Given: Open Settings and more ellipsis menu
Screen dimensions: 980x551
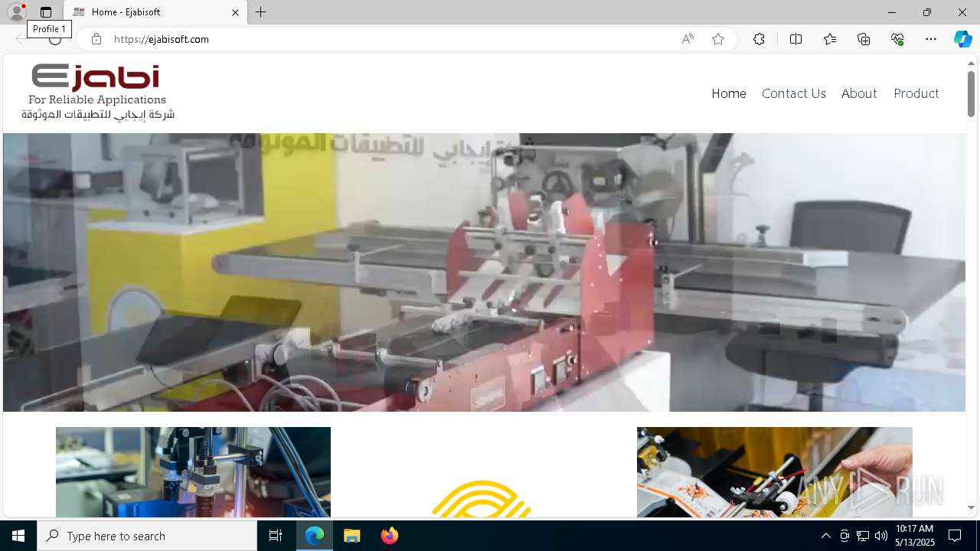Looking at the screenshot, I should pos(931,39).
